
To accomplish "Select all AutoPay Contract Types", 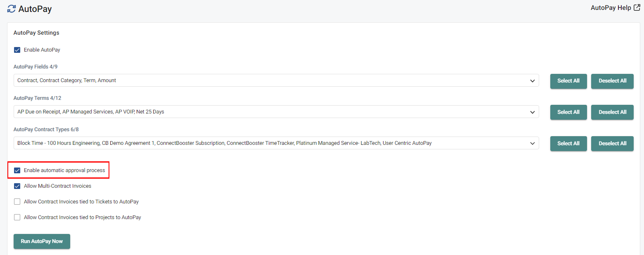I will (x=568, y=143).
